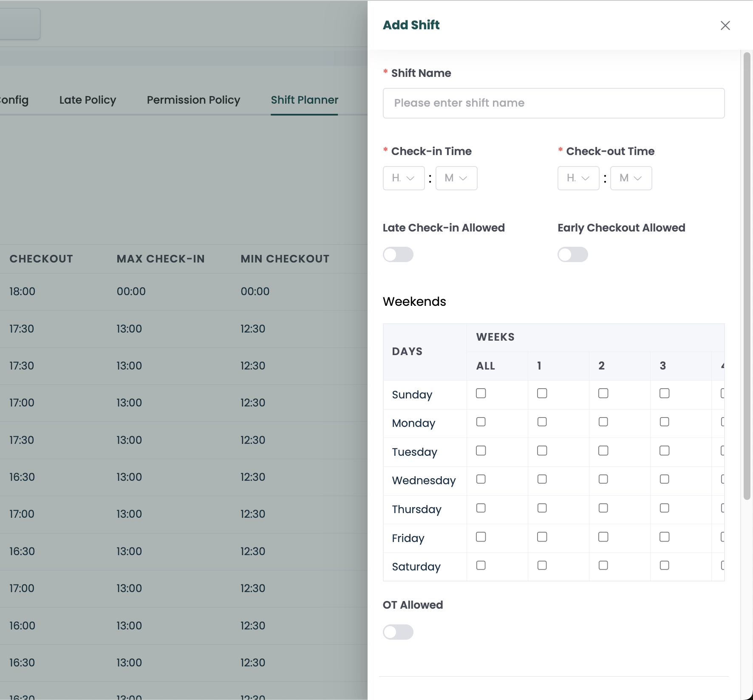The height and width of the screenshot is (700, 753).
Task: Click the Shift Name input field
Action: point(553,103)
